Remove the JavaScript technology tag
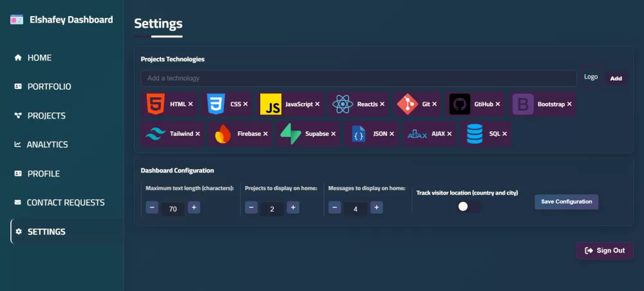This screenshot has height=291, width=644. [317, 104]
